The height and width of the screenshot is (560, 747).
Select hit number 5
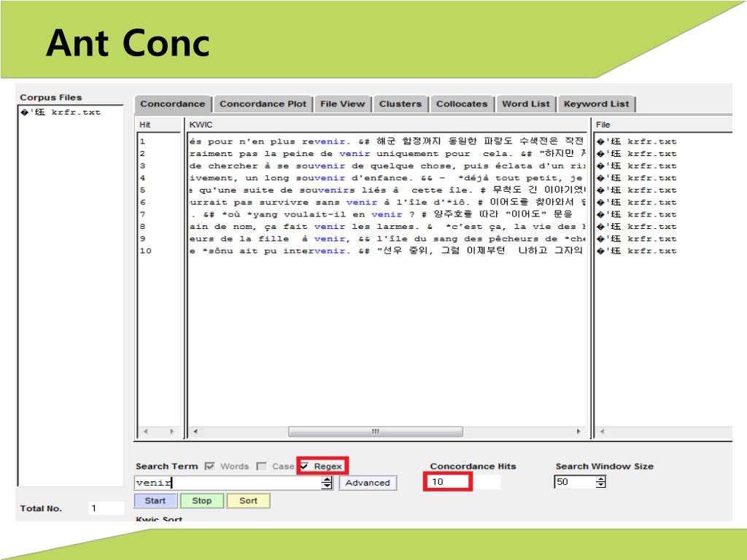(142, 190)
